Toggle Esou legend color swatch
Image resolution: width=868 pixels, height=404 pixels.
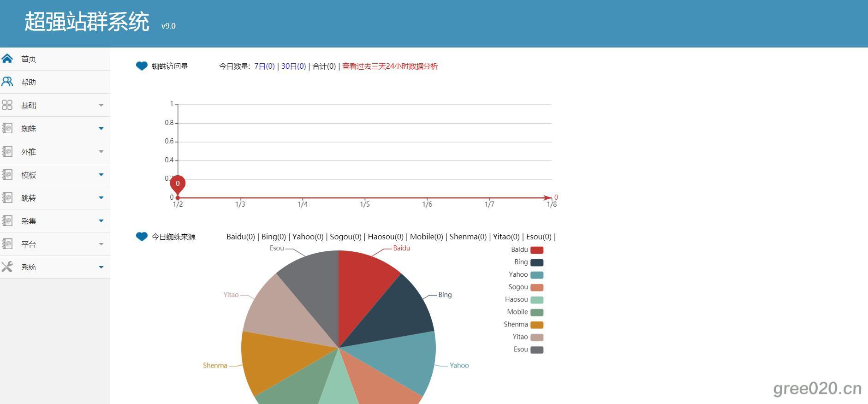537,350
